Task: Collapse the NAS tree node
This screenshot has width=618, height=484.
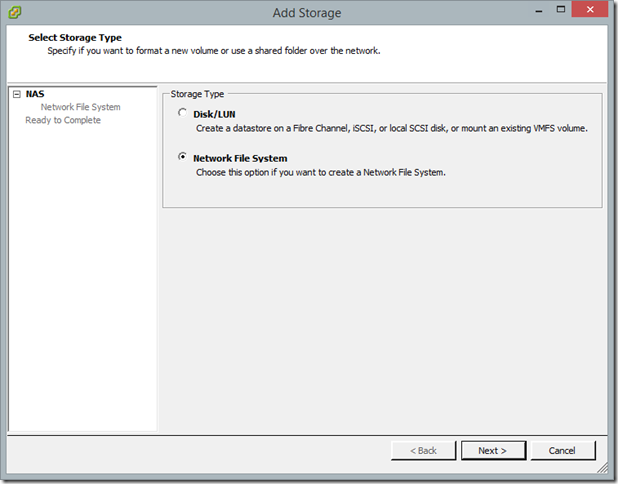Action: 17,94
